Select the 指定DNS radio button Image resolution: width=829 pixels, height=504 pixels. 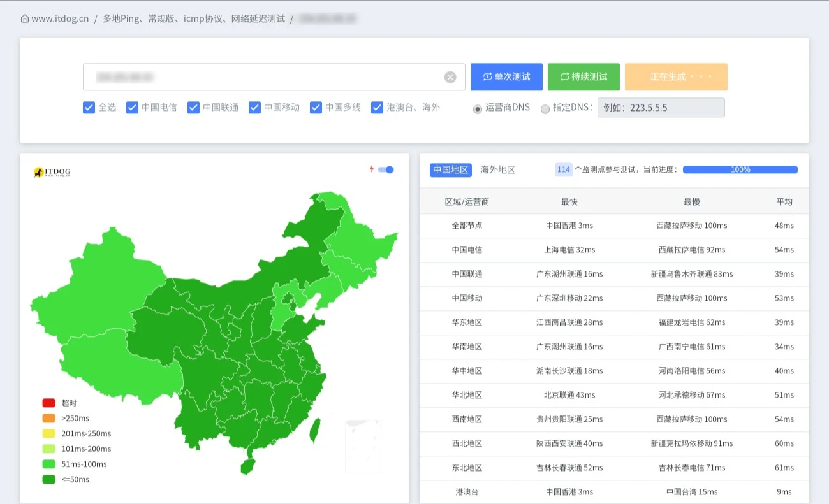pyautogui.click(x=545, y=109)
